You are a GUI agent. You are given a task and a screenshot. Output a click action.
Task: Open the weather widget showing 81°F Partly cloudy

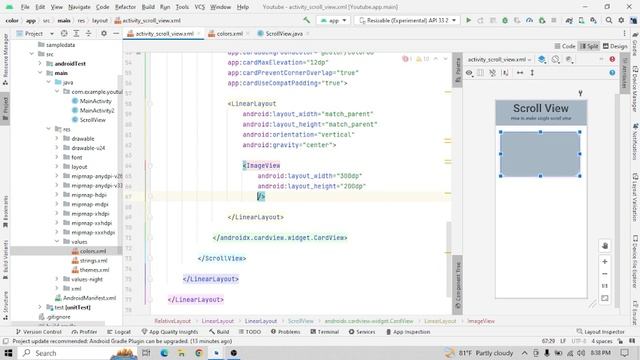coord(480,353)
